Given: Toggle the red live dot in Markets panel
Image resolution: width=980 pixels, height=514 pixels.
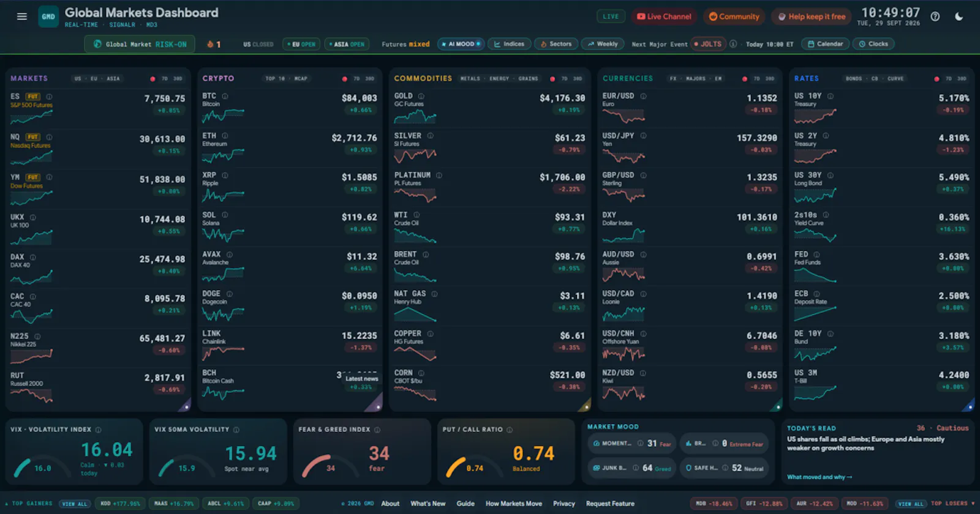Looking at the screenshot, I should tap(153, 79).
